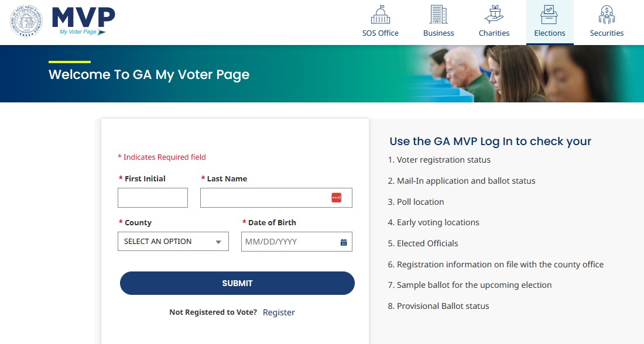Open the Business menu label
Viewport: 644px width, 344px height.
tap(439, 33)
